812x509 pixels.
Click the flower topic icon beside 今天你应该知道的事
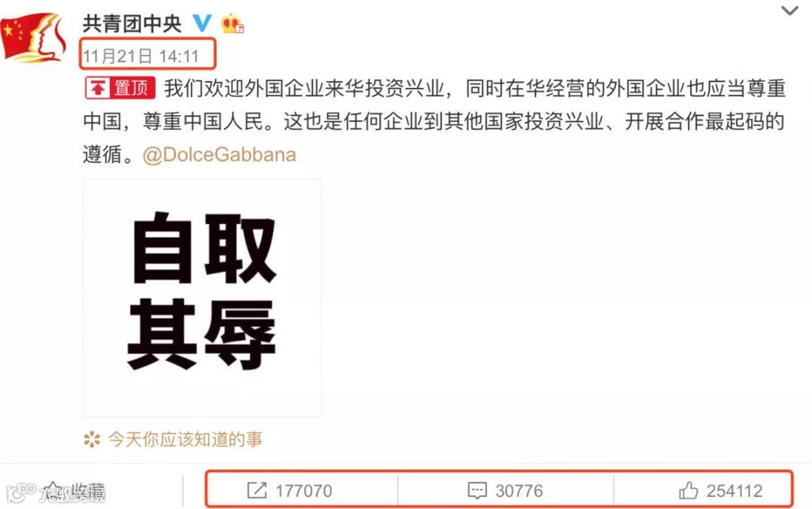92,440
